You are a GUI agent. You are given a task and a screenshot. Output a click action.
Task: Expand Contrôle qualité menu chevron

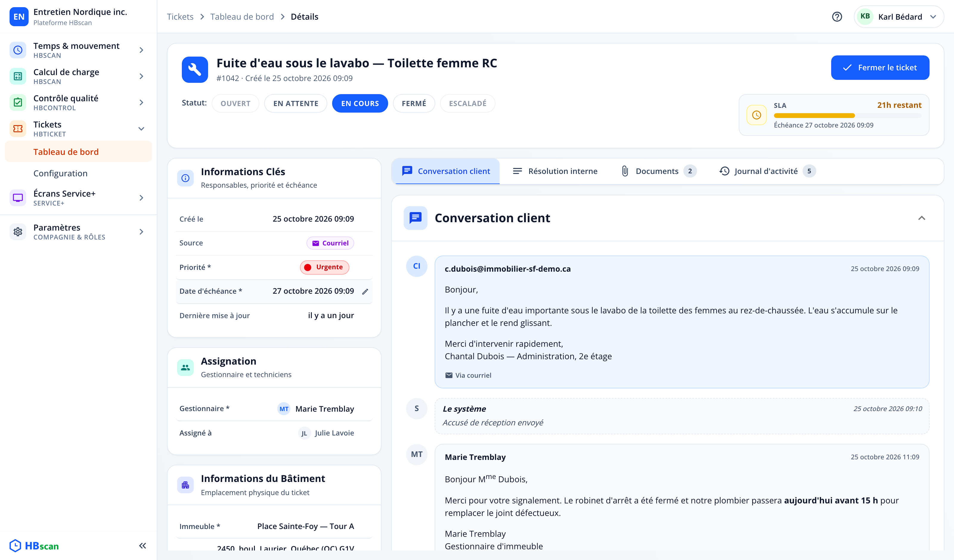coord(142,102)
